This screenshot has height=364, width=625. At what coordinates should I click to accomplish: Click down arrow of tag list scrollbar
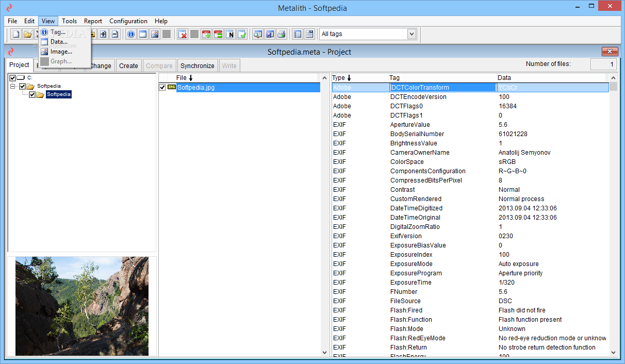[613, 352]
